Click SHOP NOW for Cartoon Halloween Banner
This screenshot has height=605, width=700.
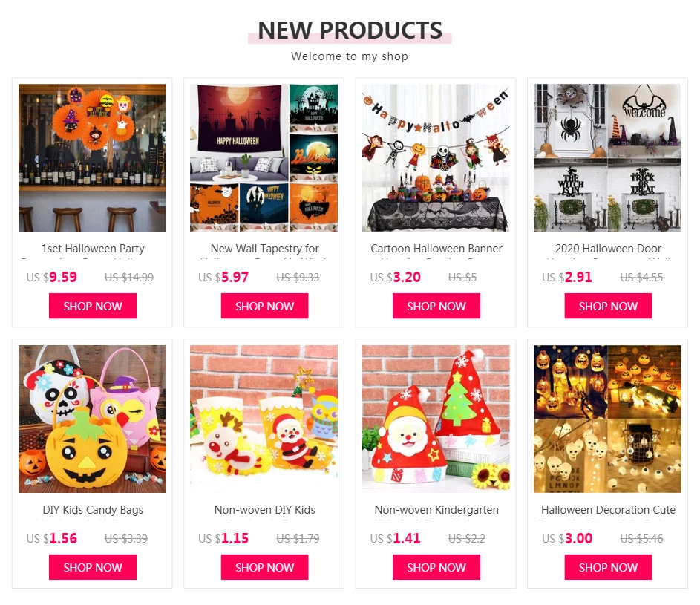click(x=436, y=306)
